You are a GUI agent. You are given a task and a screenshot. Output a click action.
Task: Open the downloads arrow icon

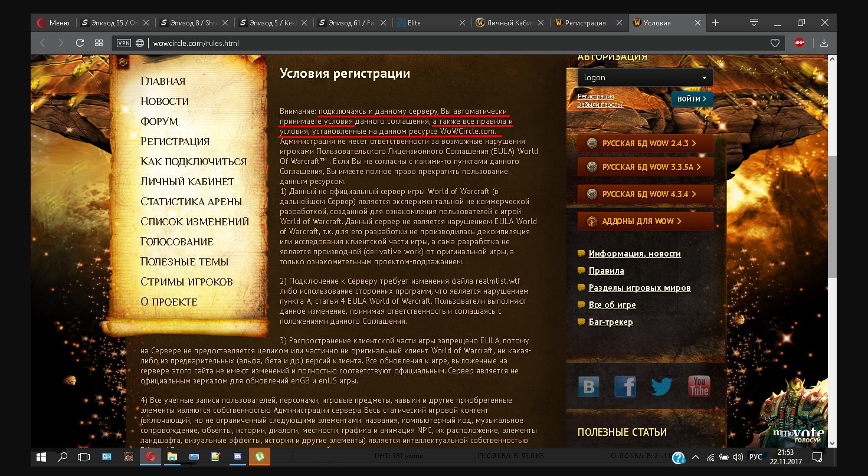(824, 43)
